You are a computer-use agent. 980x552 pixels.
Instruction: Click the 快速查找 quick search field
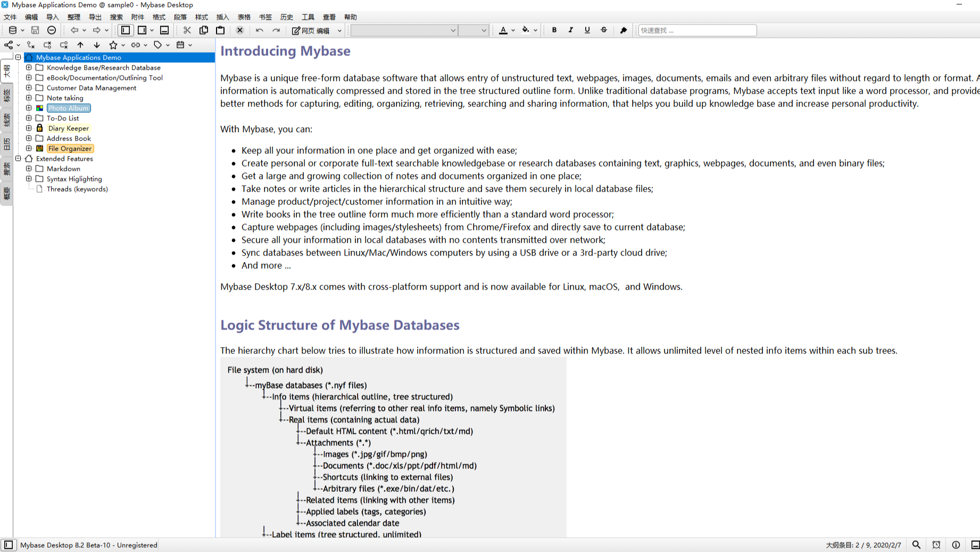coord(697,30)
